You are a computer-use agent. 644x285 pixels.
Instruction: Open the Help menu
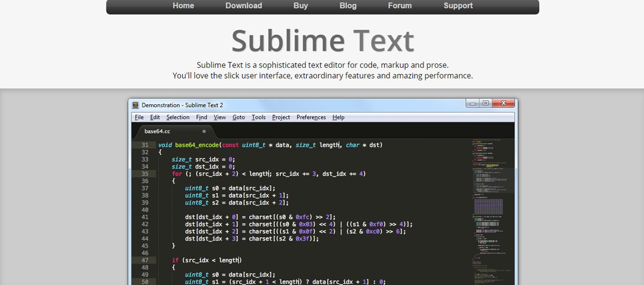[338, 117]
